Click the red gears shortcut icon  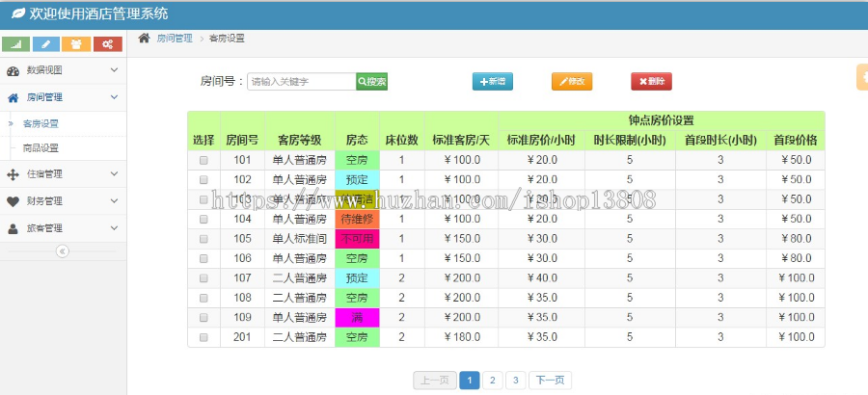[108, 44]
